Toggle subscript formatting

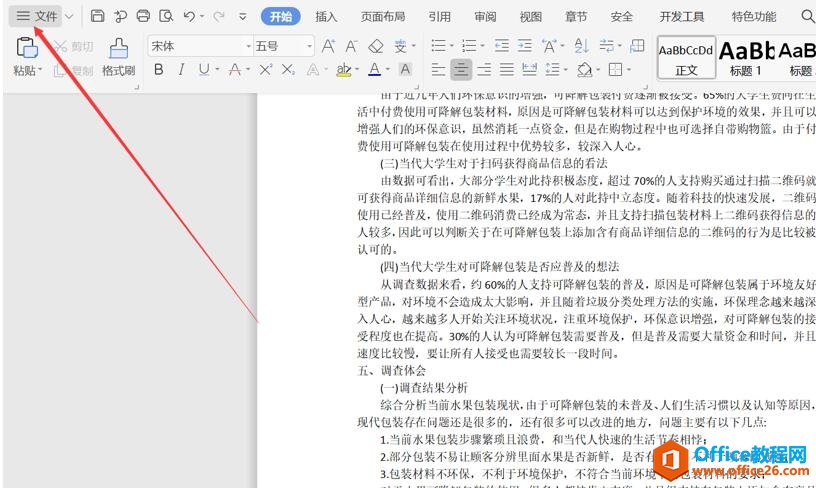click(x=288, y=69)
